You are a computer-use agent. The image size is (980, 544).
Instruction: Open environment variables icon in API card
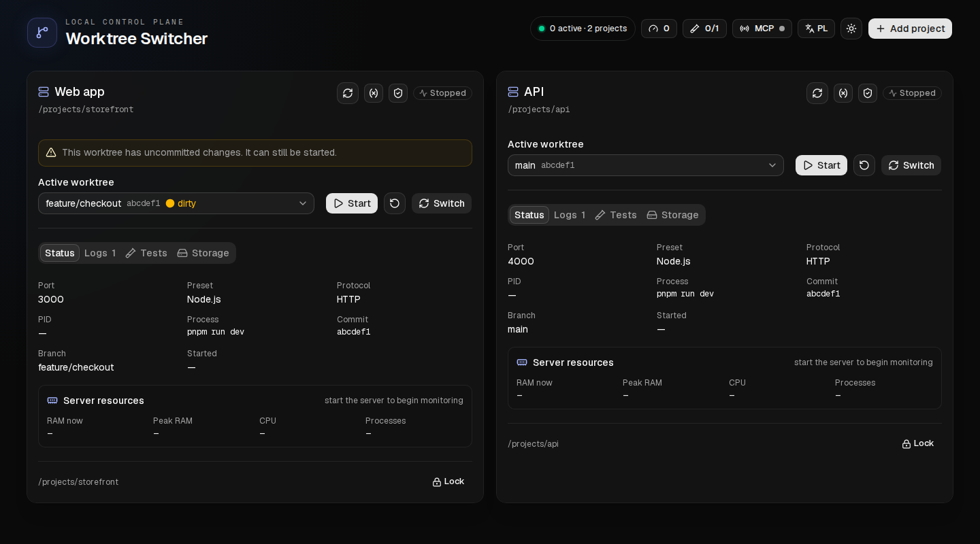[843, 93]
